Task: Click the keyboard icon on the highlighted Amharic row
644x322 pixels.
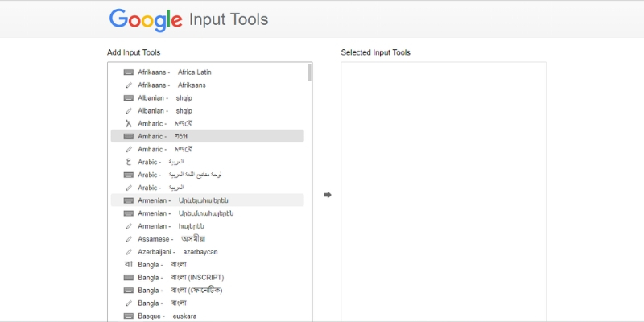Action: tap(129, 136)
